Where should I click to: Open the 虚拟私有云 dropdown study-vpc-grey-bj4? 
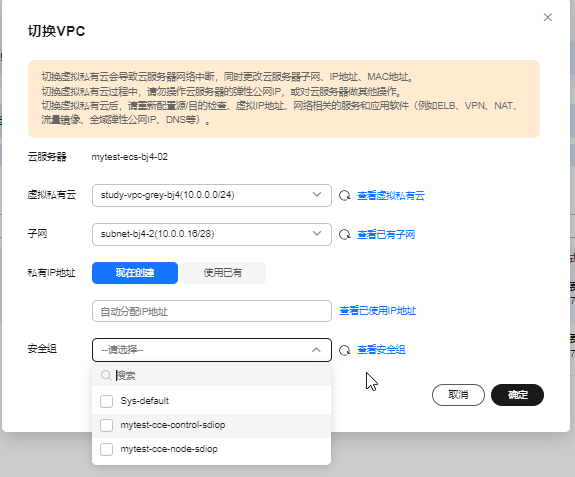212,195
